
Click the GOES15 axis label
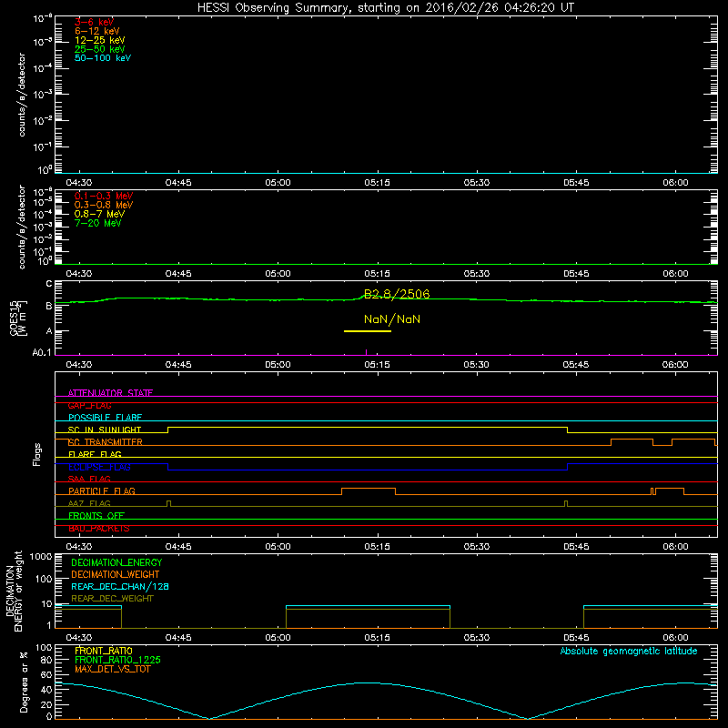tap(15, 318)
